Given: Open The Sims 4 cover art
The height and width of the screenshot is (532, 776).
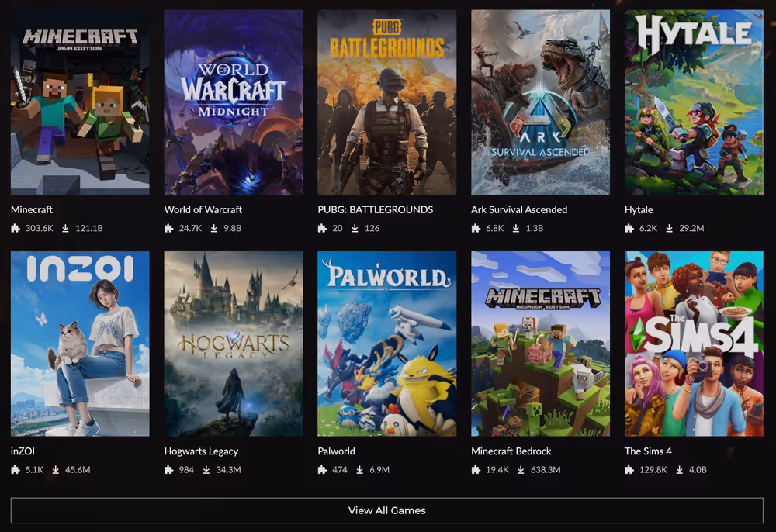Looking at the screenshot, I should [694, 344].
